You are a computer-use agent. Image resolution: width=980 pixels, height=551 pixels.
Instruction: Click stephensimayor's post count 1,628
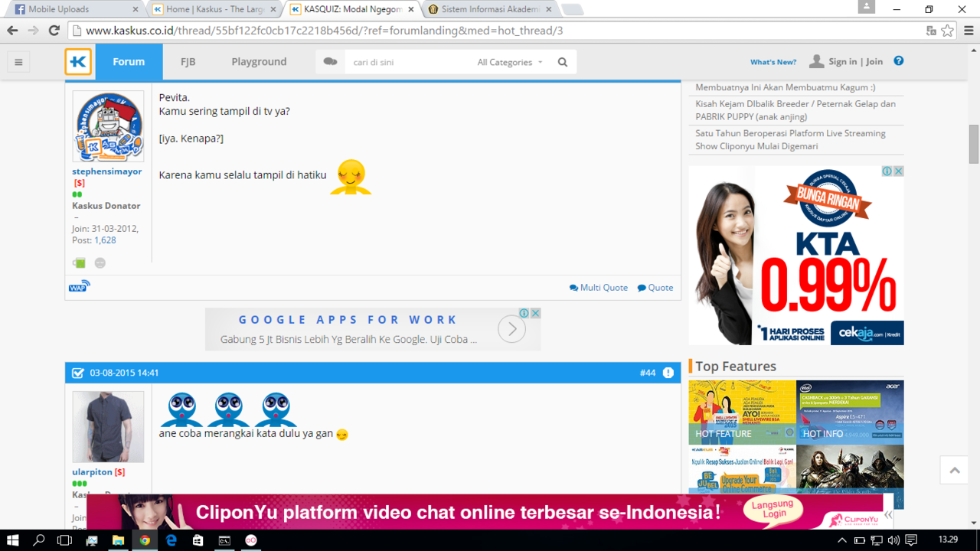tap(105, 240)
